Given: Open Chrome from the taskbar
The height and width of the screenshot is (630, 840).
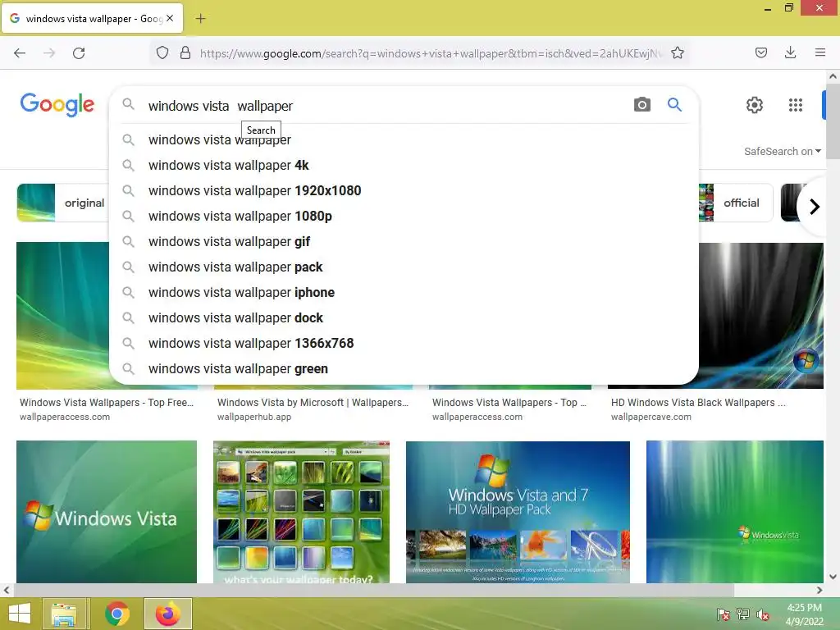Looking at the screenshot, I should (117, 614).
